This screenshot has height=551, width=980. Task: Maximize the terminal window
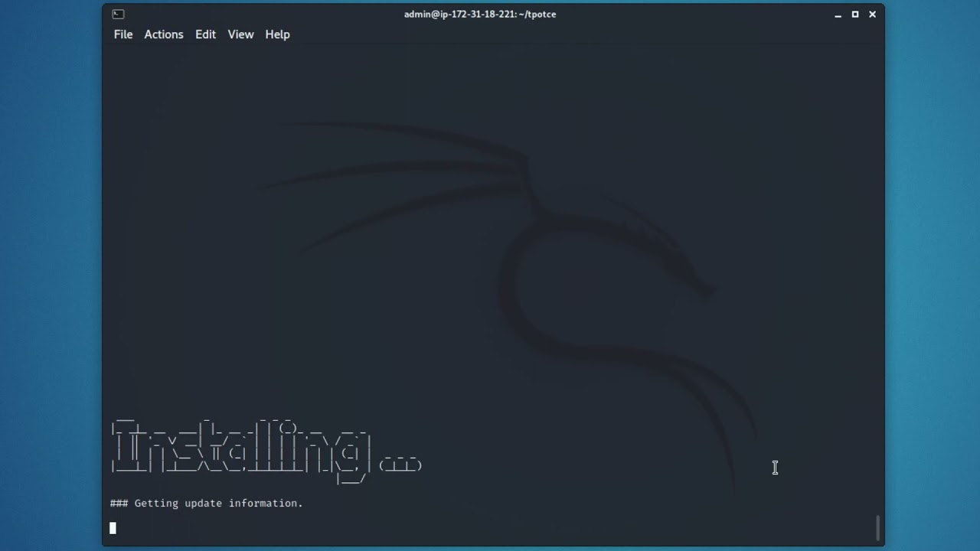point(855,14)
